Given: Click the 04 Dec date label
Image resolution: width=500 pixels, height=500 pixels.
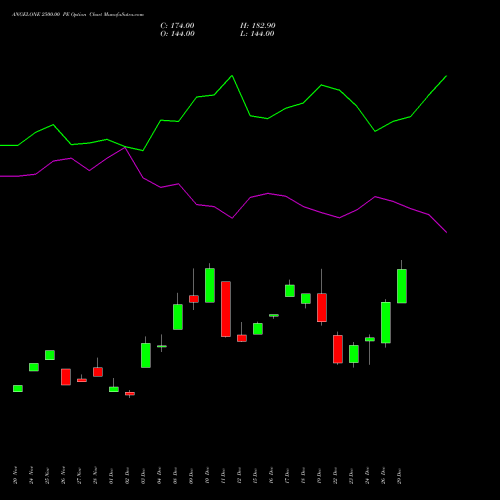Looking at the screenshot, I should (x=159, y=476).
